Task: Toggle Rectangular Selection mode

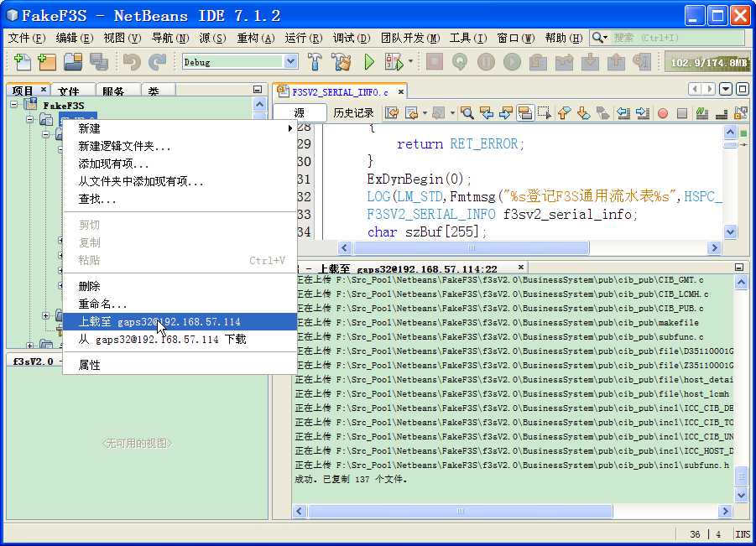Action: pos(545,113)
